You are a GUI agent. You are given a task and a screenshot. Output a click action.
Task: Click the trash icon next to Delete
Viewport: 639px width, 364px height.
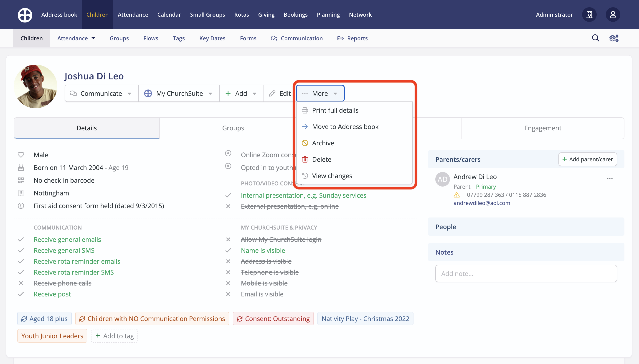(x=305, y=159)
